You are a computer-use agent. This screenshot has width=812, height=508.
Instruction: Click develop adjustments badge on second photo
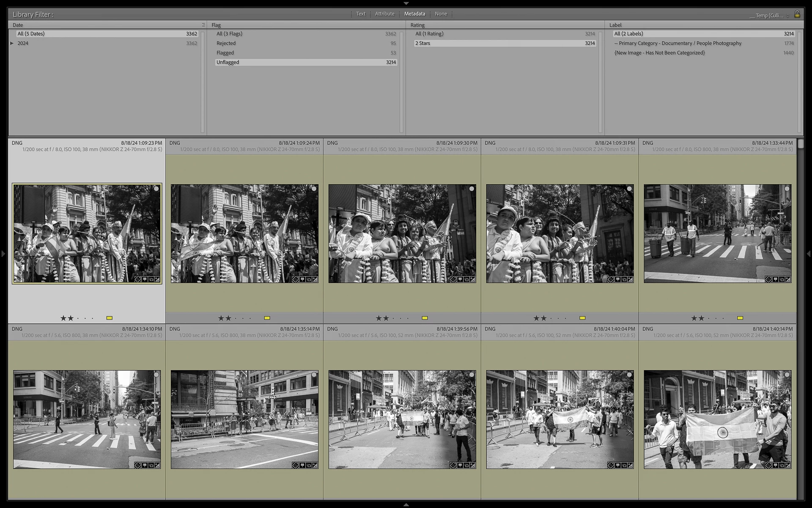tap(315, 279)
